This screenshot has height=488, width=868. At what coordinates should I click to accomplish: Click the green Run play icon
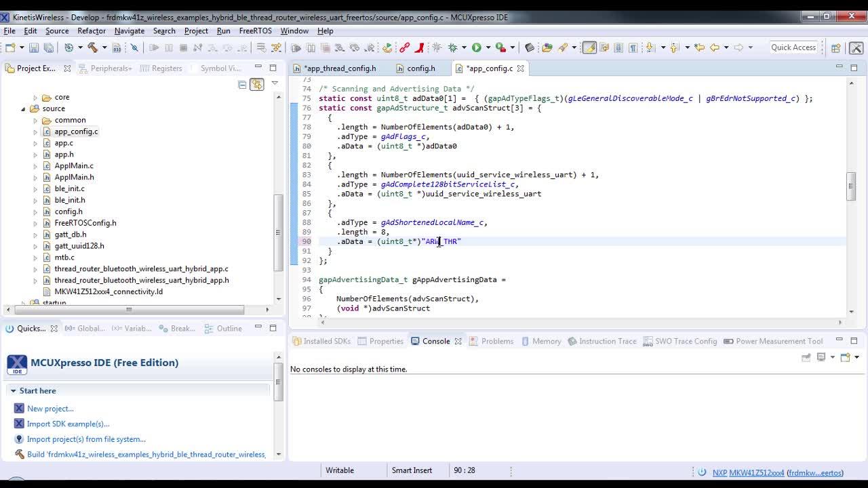[x=477, y=47]
